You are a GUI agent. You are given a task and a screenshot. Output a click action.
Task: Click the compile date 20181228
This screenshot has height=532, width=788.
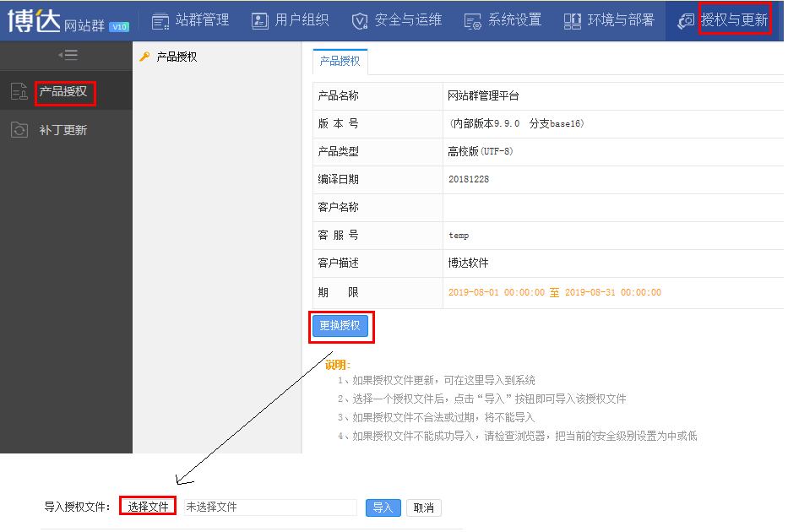(469, 179)
